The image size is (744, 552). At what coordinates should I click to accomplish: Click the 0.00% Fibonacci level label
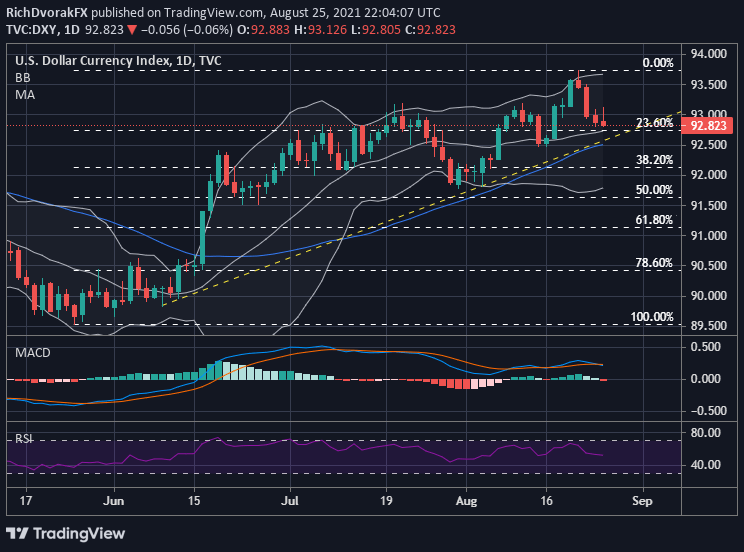coord(658,63)
